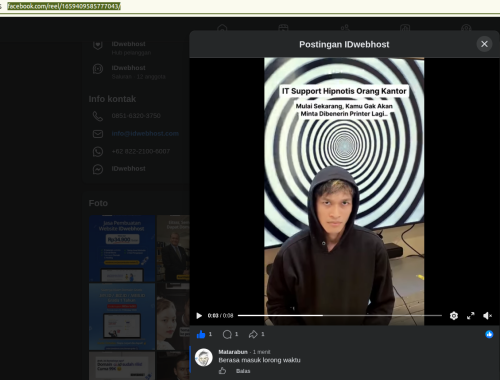Reply with Balas on the comment

click(243, 371)
